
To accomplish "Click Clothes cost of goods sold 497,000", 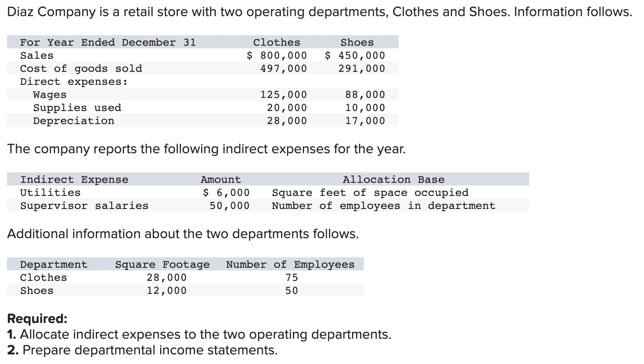I will (x=284, y=68).
